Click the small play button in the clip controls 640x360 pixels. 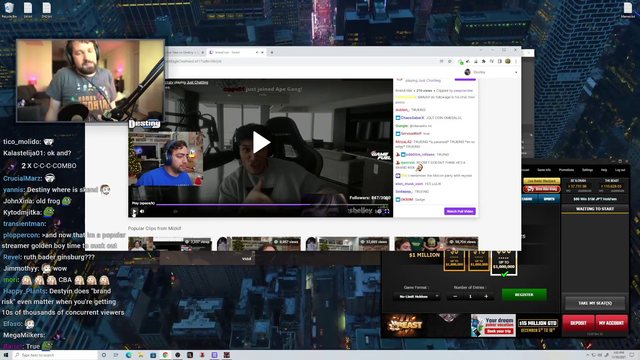coord(134,211)
